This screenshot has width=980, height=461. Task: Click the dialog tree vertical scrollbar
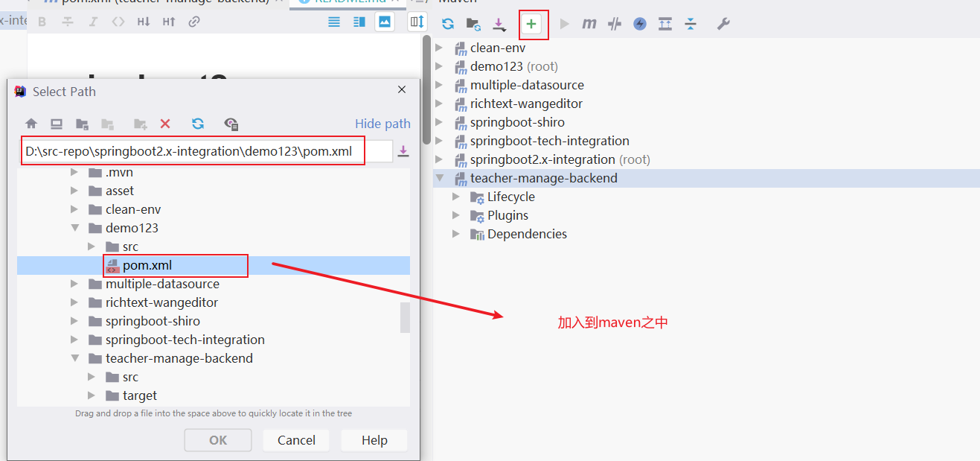tap(405, 317)
